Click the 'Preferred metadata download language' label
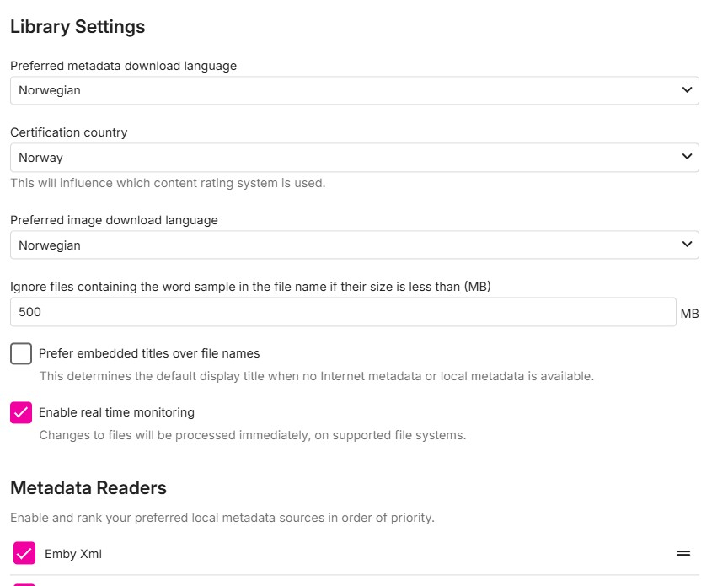 [x=123, y=66]
